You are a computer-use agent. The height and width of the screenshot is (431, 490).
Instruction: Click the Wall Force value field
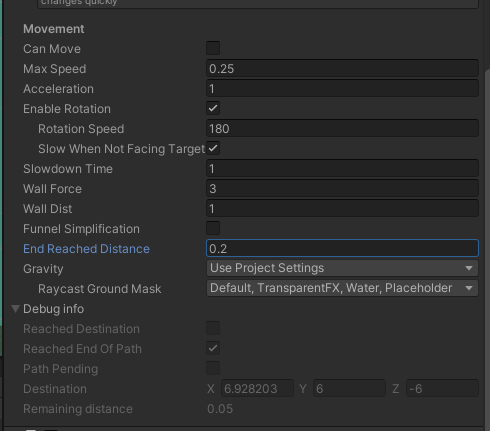pos(342,188)
